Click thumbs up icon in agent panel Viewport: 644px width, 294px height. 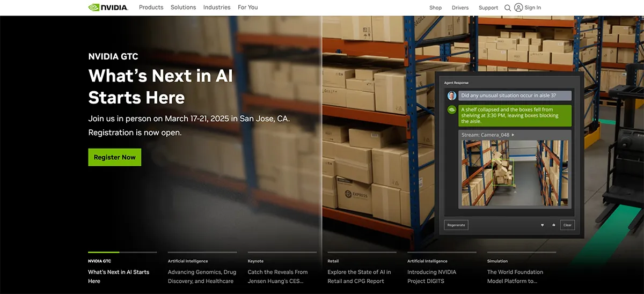click(553, 225)
